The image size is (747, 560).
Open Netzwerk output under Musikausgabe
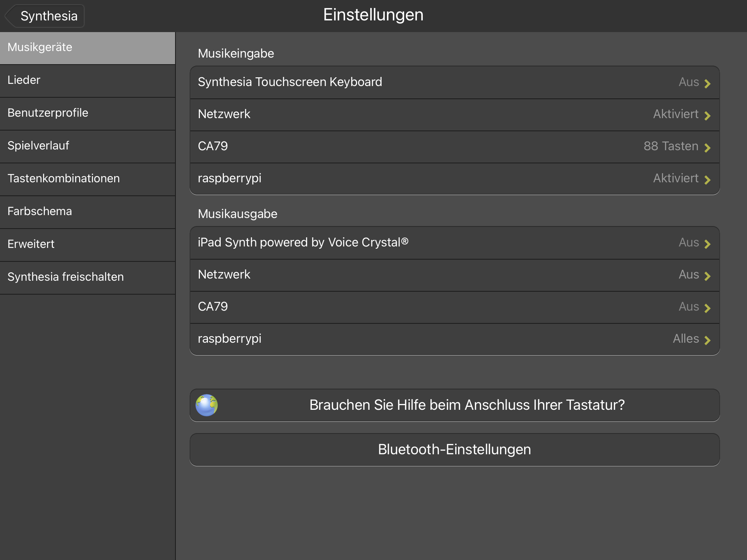pos(454,275)
